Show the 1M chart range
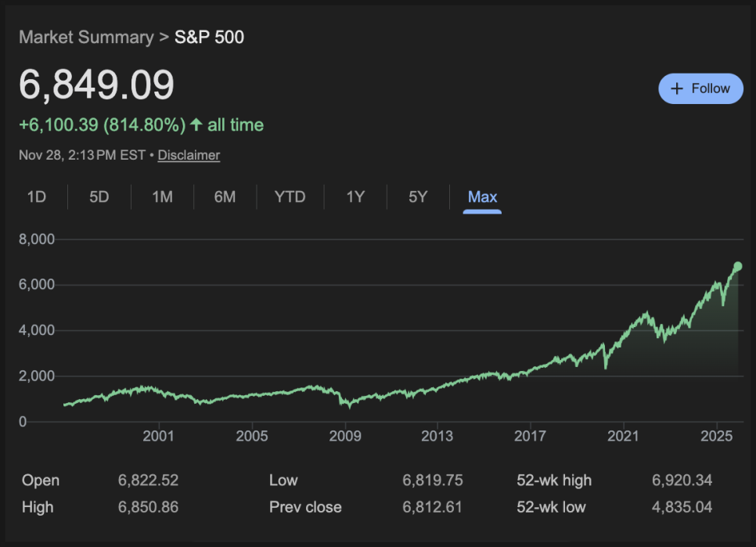This screenshot has width=756, height=547. tap(162, 196)
